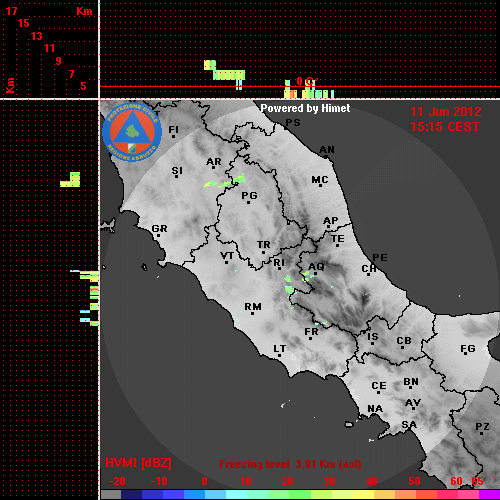Click the magenta 65 dBZ color swatch
The image size is (500, 500).
[489, 495]
